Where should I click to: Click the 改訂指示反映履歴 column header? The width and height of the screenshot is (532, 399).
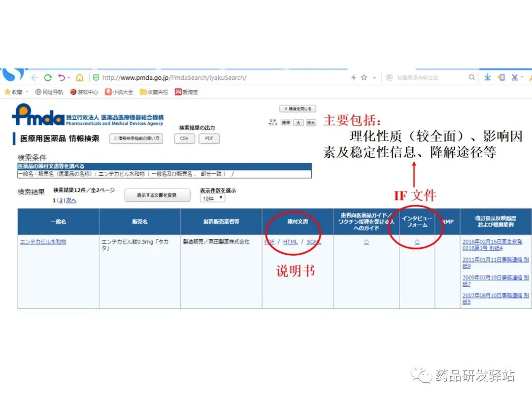click(x=496, y=222)
